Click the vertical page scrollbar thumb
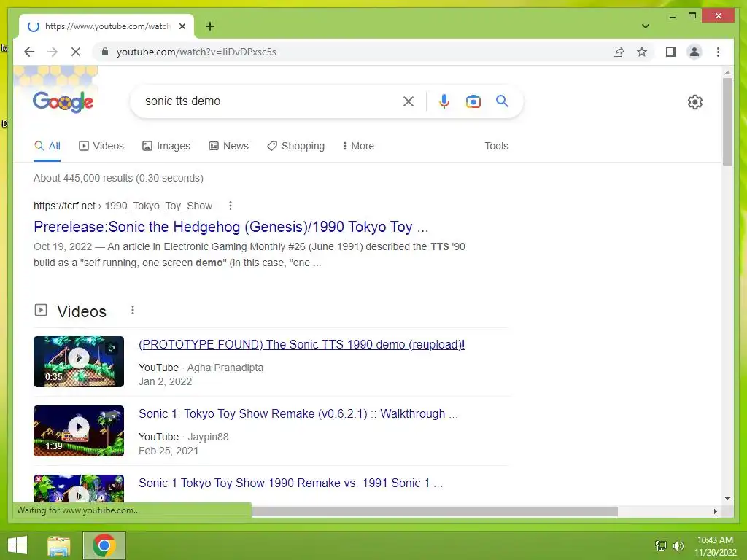 727,122
